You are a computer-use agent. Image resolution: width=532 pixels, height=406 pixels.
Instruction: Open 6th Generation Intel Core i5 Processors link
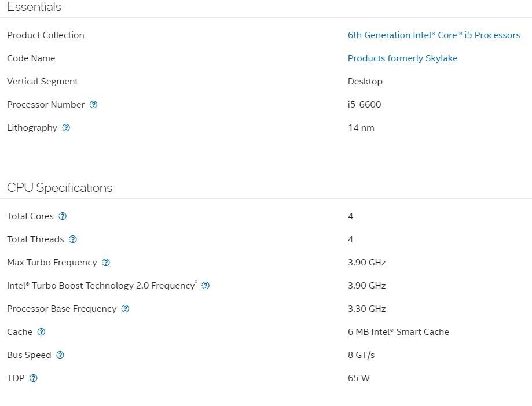point(434,35)
